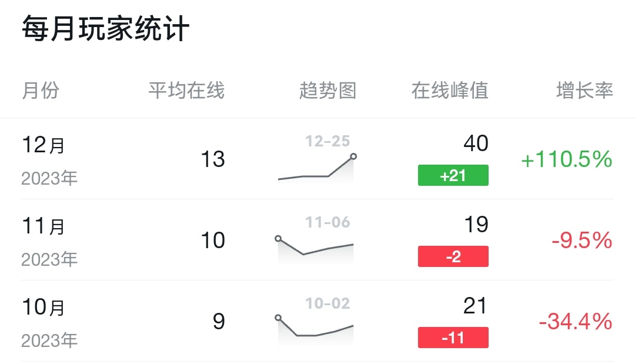Select the 11-06 data point marker
Image resolution: width=635 pixels, height=364 pixels.
(x=278, y=239)
